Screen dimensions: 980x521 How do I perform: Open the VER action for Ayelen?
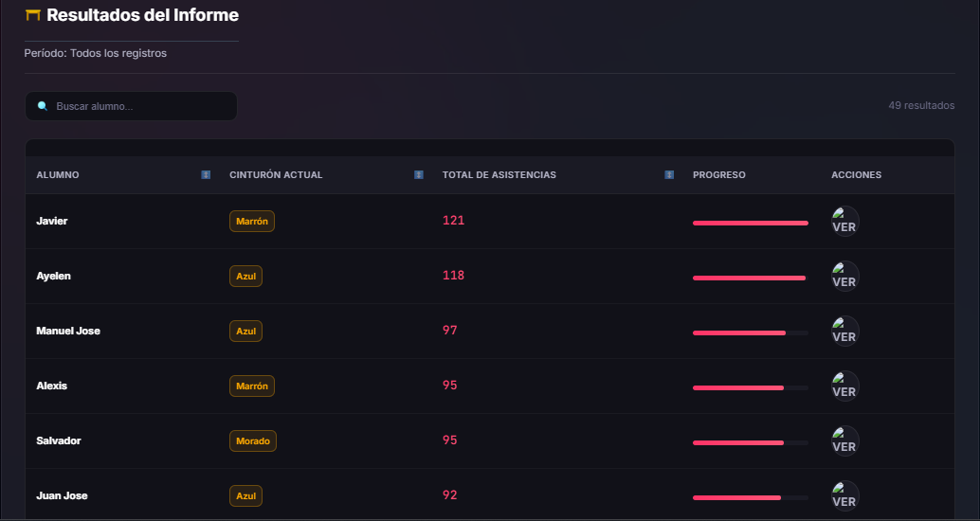tap(844, 276)
